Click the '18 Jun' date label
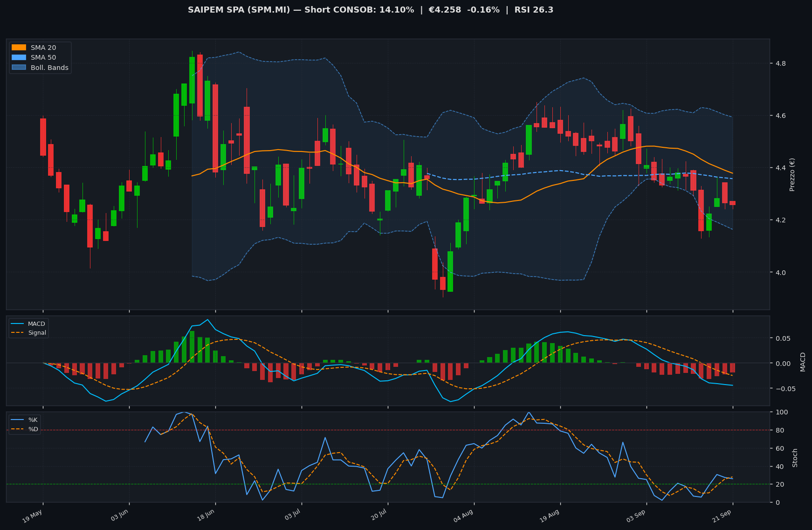 point(205,516)
